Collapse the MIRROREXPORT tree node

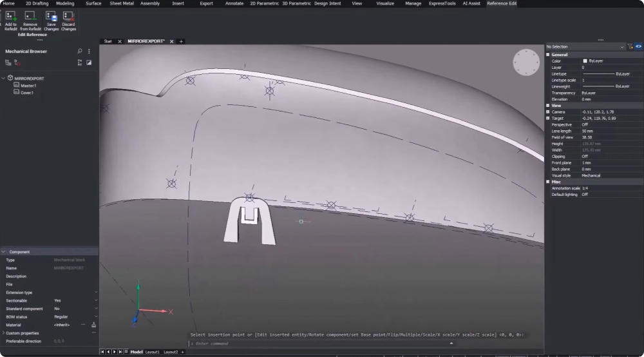(4, 78)
